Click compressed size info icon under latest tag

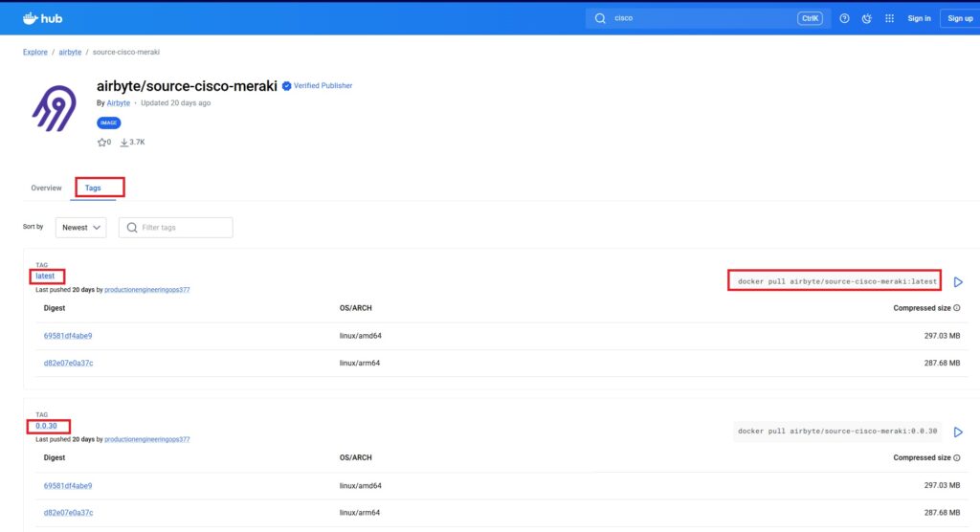point(957,307)
